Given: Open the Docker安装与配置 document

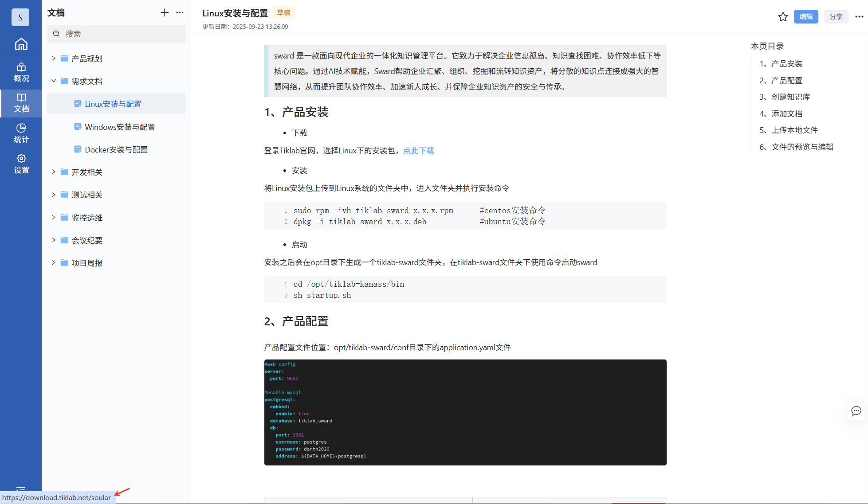Looking at the screenshot, I should coord(116,150).
